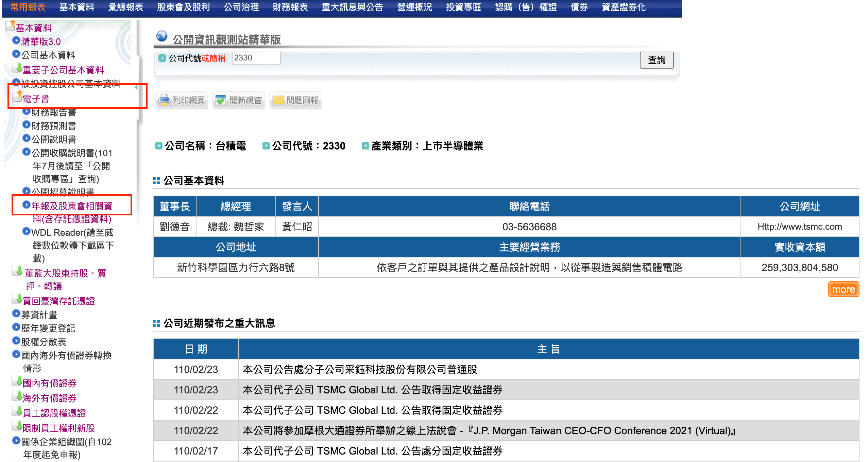Click the globe icon beside 公開資訊觀測站精華版
This screenshot has height=462, width=868.
(x=162, y=36)
